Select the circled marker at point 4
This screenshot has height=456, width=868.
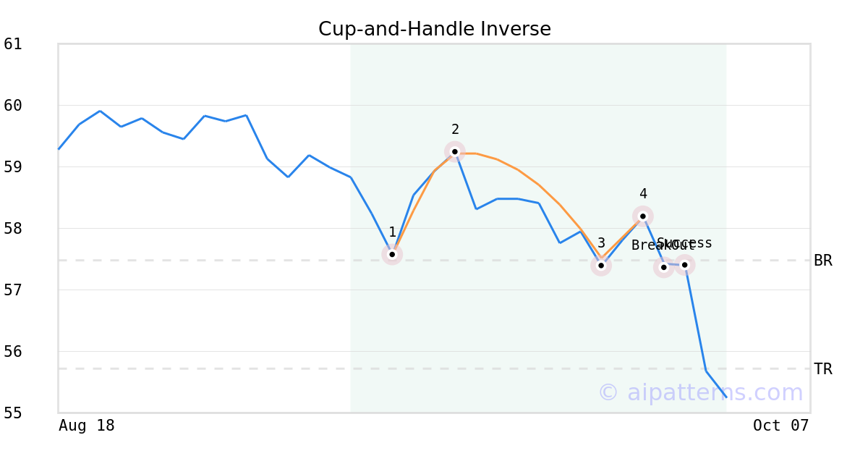coord(642,216)
